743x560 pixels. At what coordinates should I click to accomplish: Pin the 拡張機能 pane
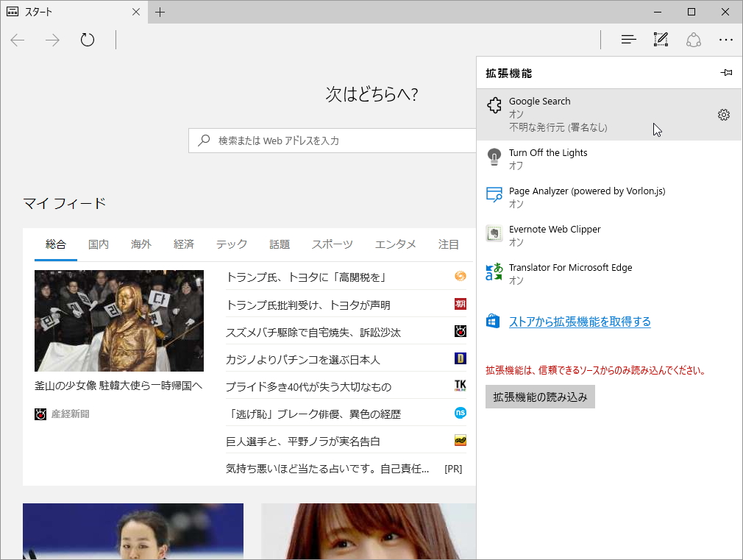click(726, 73)
